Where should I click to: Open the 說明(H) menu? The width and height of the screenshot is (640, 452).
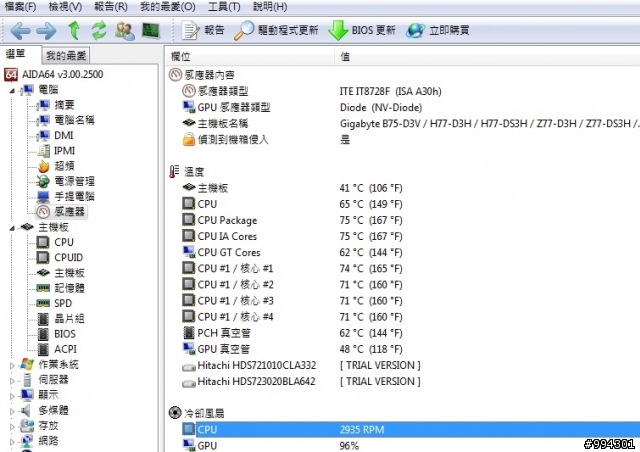pyautogui.click(x=270, y=7)
